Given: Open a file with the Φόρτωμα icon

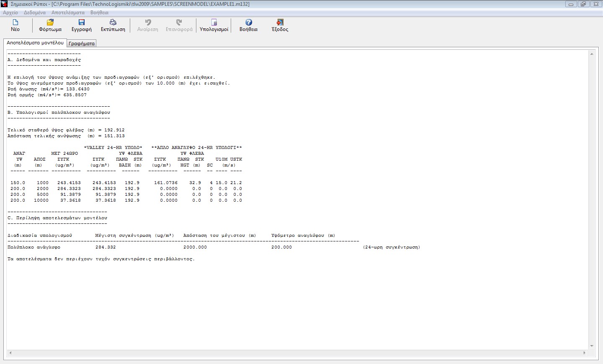Looking at the screenshot, I should pos(50,23).
